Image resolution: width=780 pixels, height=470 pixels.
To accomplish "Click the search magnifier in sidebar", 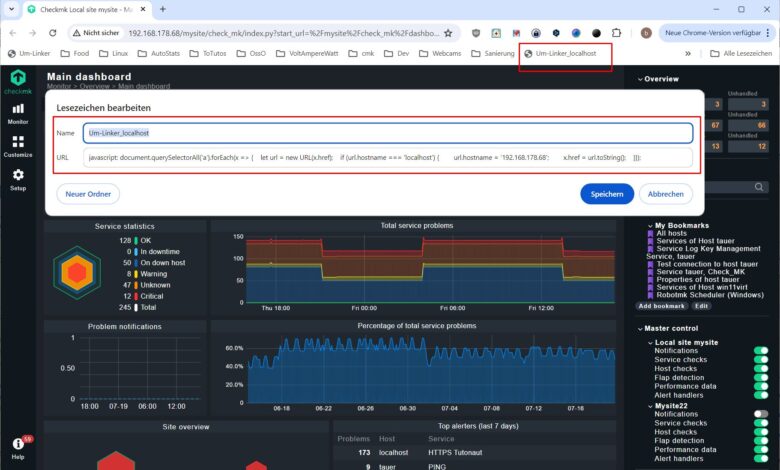I will point(759,187).
